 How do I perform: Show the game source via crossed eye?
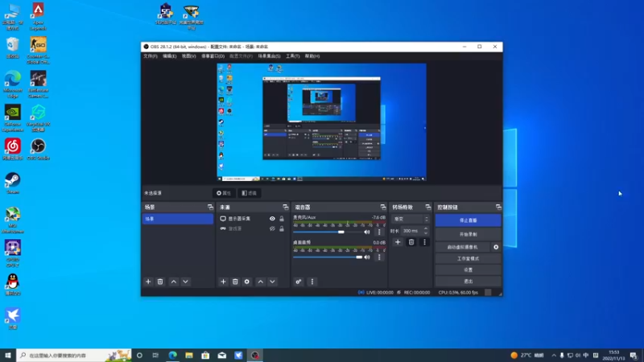pos(272,228)
